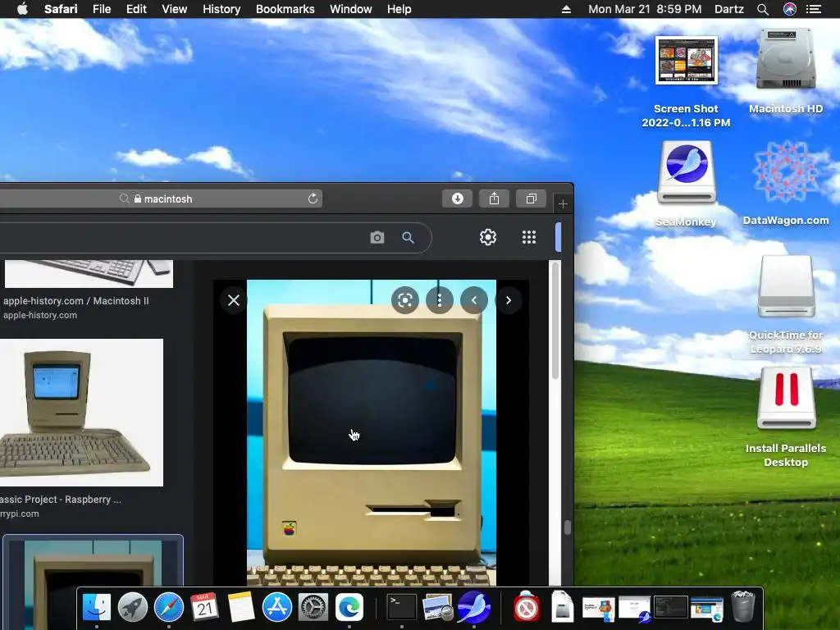
Task: Show Safari tab overview
Action: (531, 199)
